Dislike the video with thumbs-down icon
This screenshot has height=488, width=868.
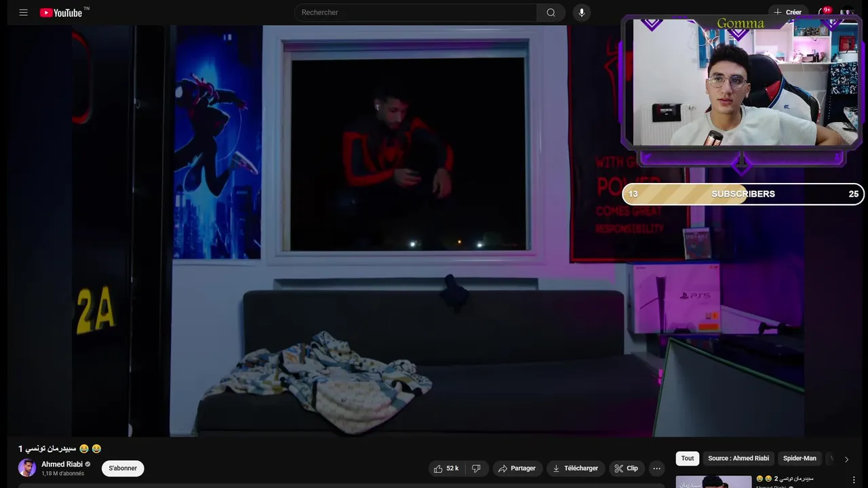click(476, 468)
